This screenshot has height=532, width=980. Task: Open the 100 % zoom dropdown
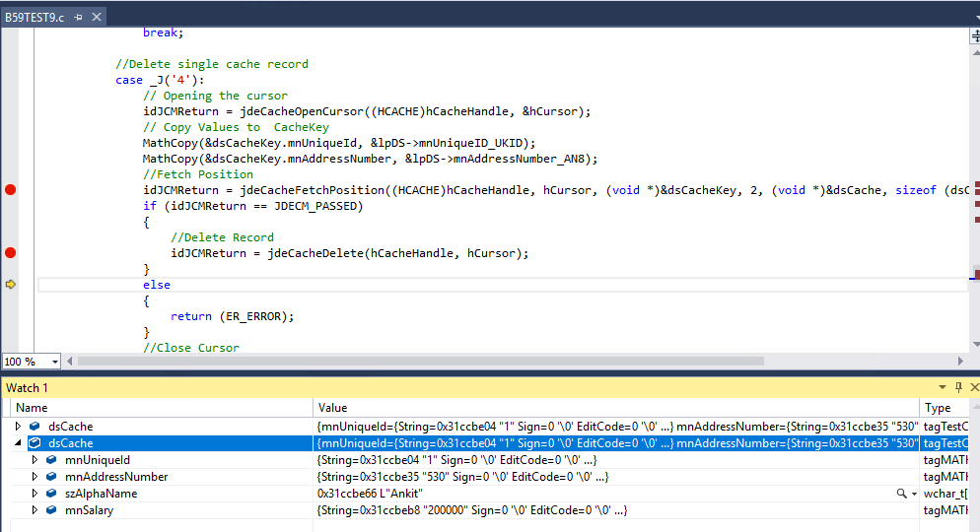[55, 362]
